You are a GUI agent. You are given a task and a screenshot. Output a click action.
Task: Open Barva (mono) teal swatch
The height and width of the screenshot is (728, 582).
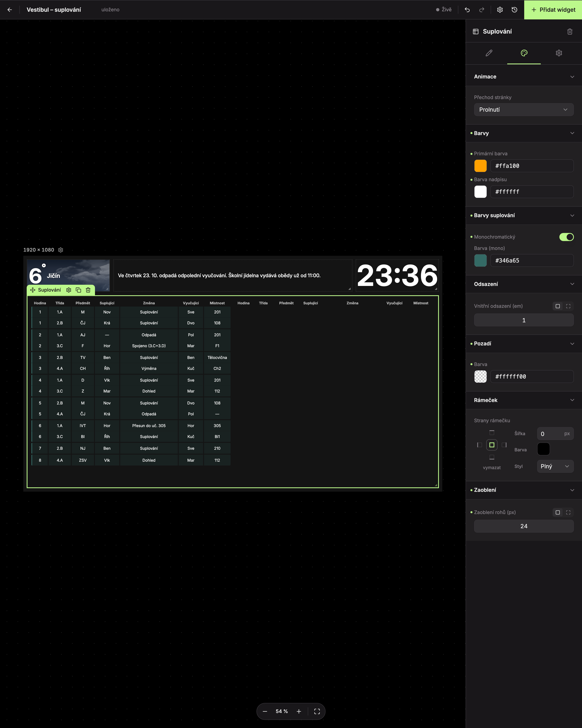tap(480, 260)
